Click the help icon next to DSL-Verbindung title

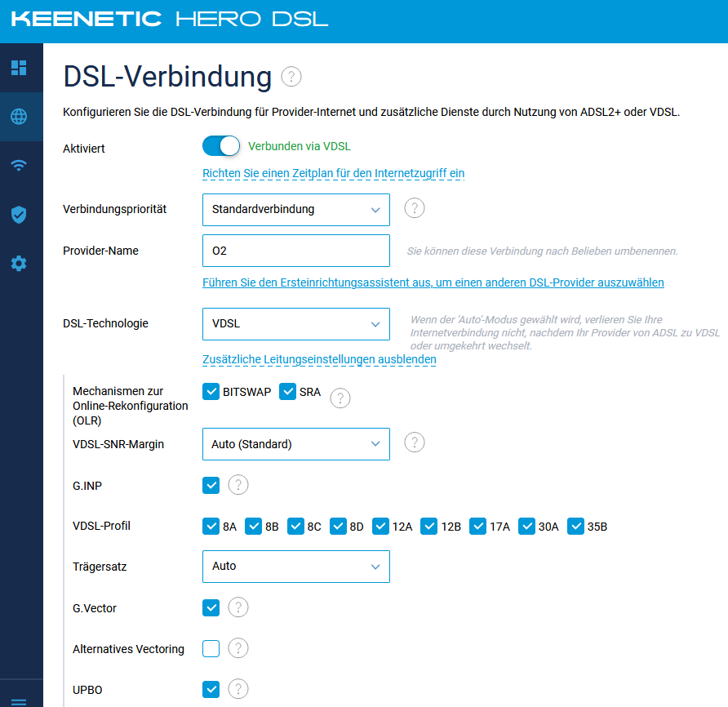pos(291,77)
